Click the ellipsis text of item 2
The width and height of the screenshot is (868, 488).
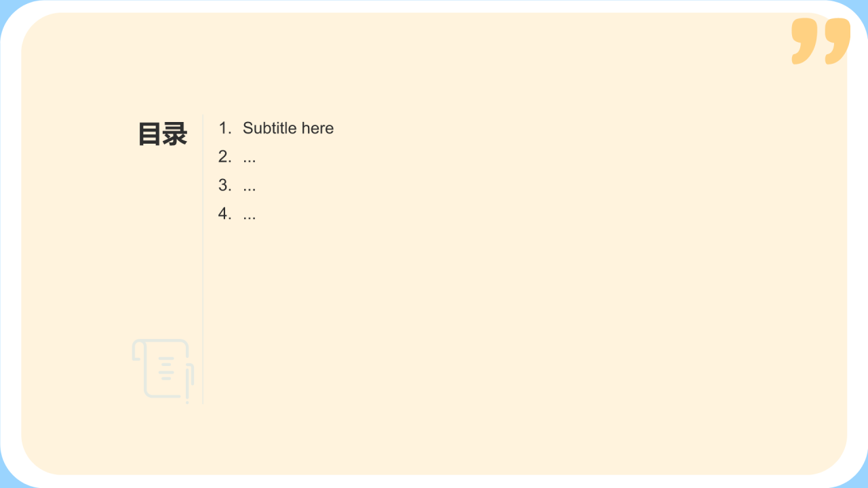coord(250,159)
